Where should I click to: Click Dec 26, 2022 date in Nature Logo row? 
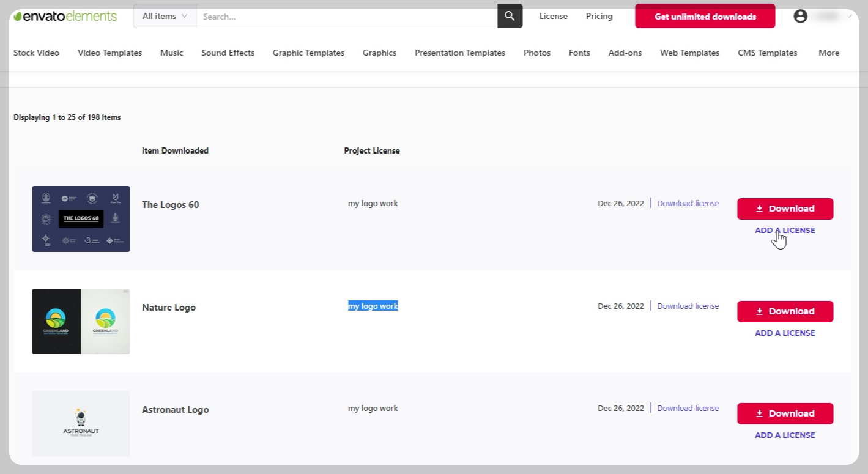click(x=621, y=306)
